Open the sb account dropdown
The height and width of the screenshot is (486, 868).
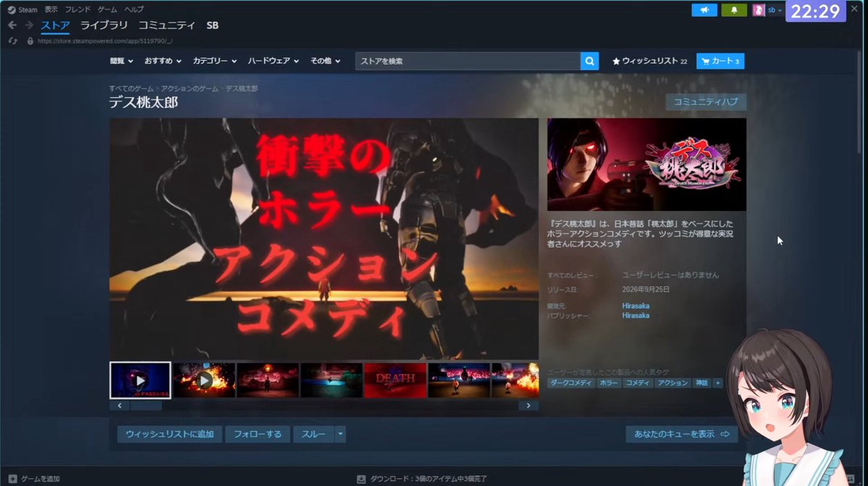tap(775, 10)
